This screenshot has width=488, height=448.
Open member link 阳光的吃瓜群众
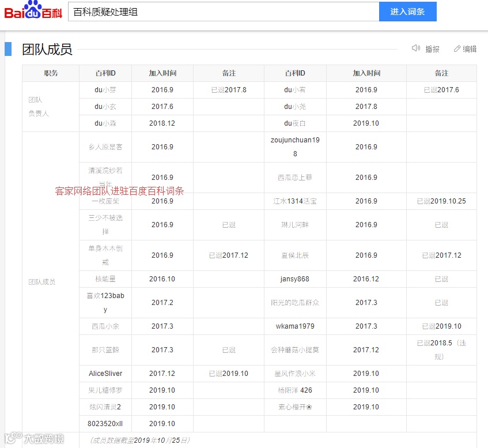[x=295, y=303]
